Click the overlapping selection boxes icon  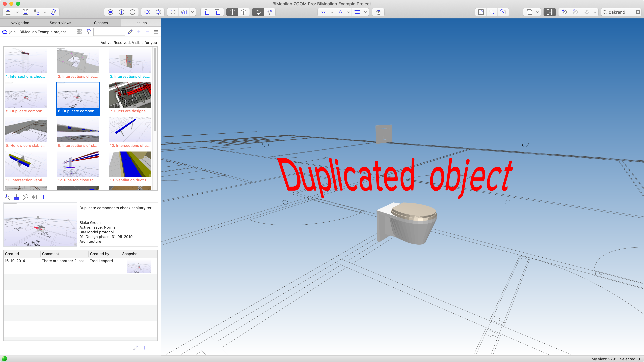click(218, 12)
